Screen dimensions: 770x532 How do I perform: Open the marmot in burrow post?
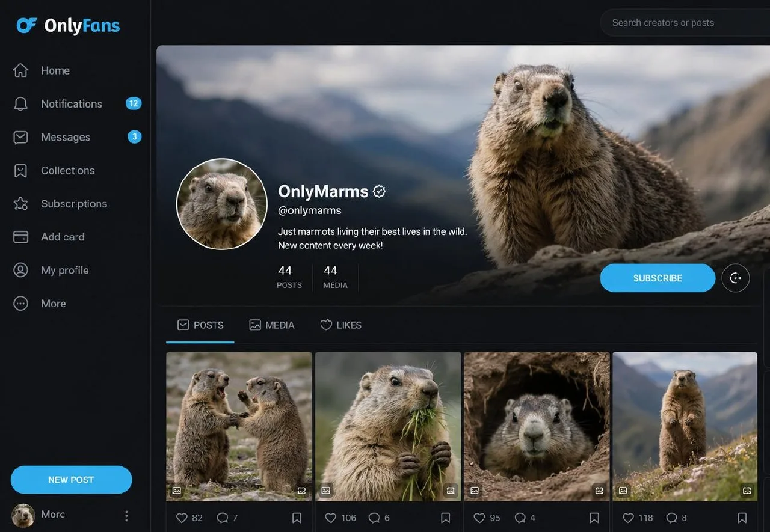(x=537, y=427)
